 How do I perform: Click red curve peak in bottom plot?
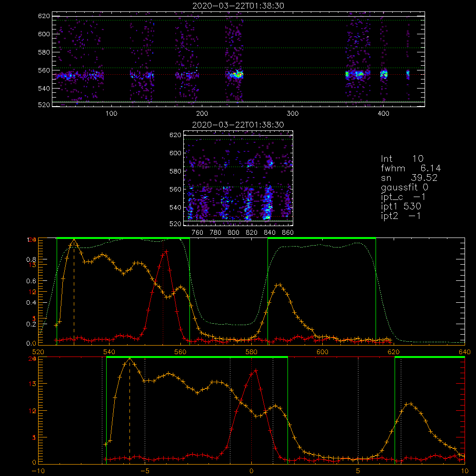[x=256, y=371]
